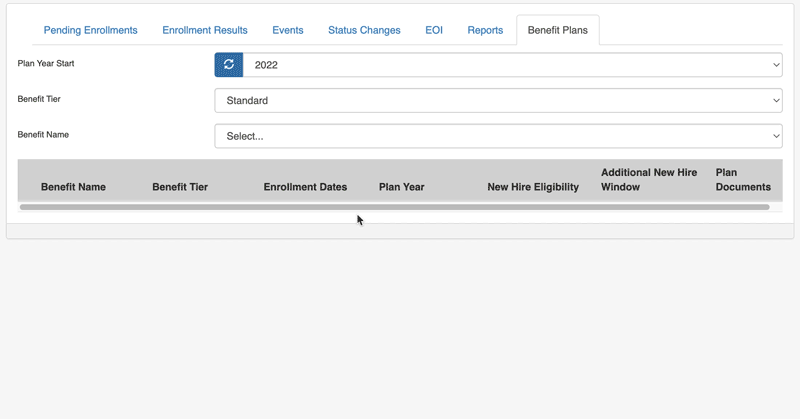The width and height of the screenshot is (800, 419).
Task: Click the Benefit Tier column header
Action: (x=180, y=187)
